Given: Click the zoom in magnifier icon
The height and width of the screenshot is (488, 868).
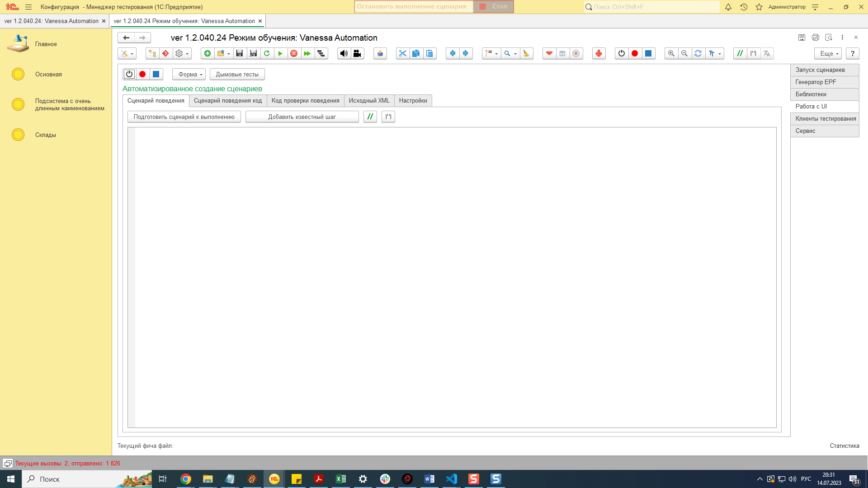Looking at the screenshot, I should (671, 53).
